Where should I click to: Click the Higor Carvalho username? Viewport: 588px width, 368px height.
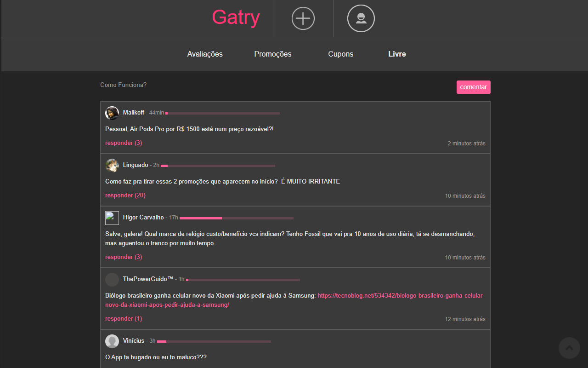point(143,218)
